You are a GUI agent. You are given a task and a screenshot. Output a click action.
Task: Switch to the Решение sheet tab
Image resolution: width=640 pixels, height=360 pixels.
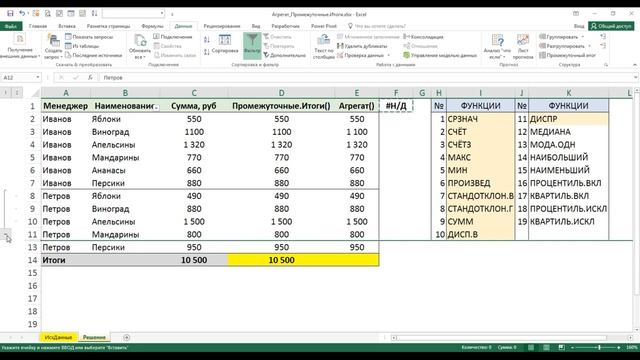point(94,337)
